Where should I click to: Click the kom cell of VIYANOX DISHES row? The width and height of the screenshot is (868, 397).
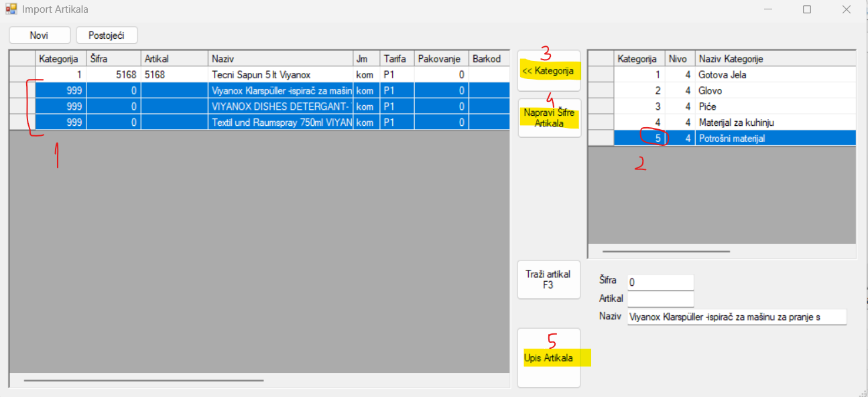367,106
